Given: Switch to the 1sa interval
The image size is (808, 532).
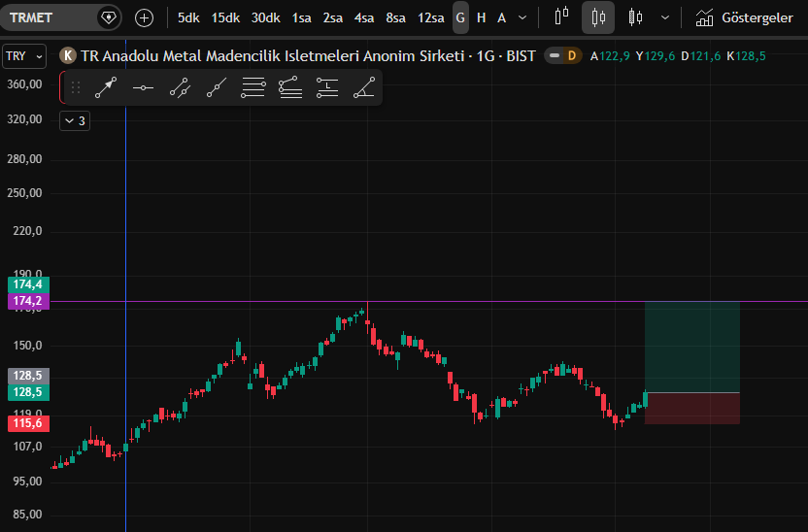Looking at the screenshot, I should 301,18.
